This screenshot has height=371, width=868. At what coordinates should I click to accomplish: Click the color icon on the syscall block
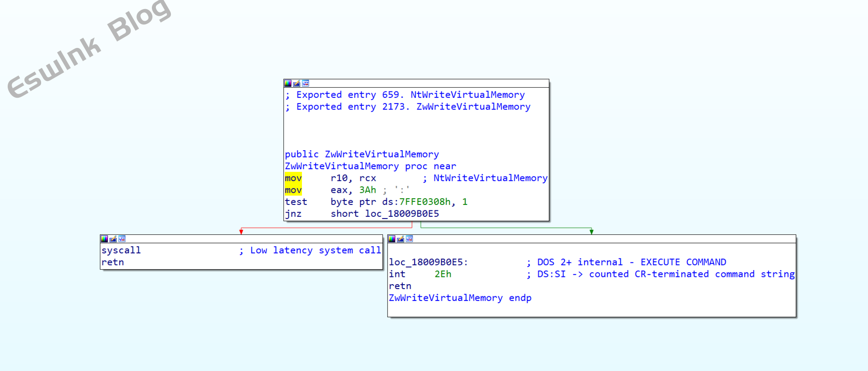coord(104,239)
